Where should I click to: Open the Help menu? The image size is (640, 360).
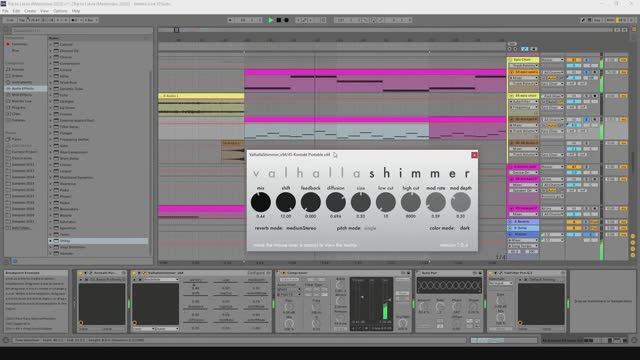click(76, 11)
